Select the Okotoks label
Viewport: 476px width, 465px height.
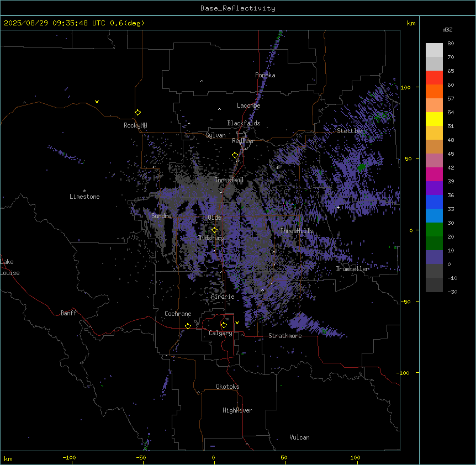coord(228,387)
